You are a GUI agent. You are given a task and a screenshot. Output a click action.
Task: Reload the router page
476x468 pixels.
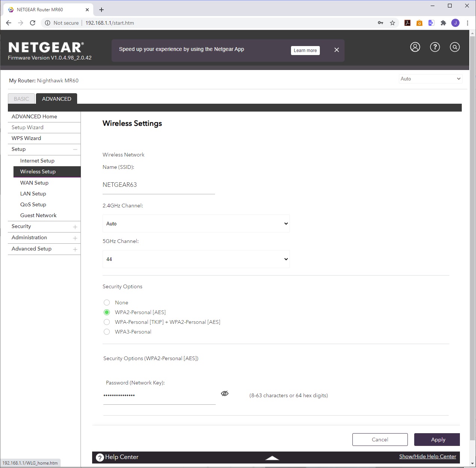point(33,23)
